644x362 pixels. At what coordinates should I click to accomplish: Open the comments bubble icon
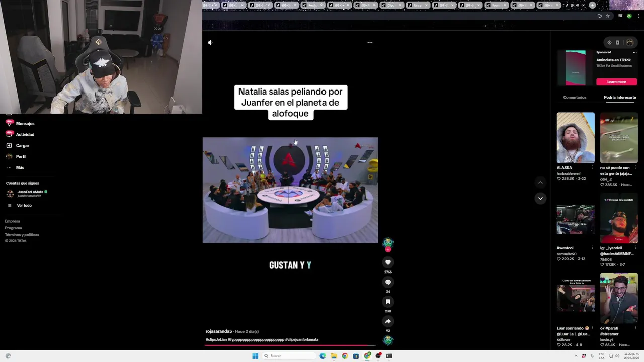[x=388, y=282]
